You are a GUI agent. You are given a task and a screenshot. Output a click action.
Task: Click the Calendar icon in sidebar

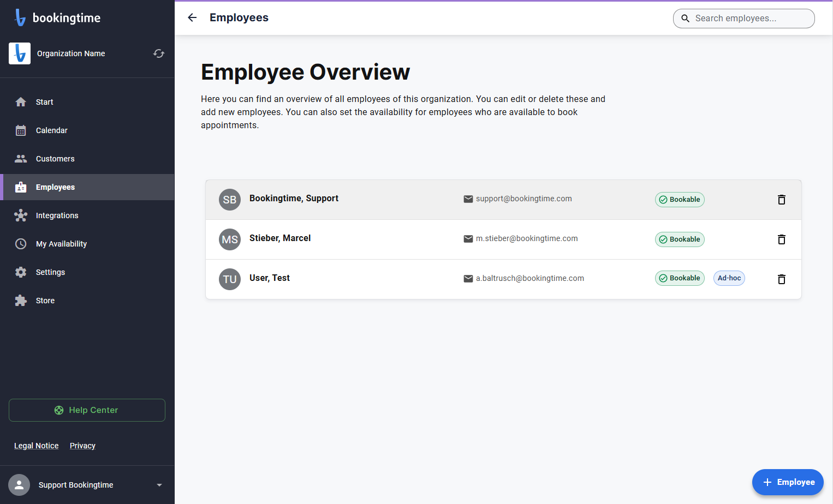tap(21, 130)
